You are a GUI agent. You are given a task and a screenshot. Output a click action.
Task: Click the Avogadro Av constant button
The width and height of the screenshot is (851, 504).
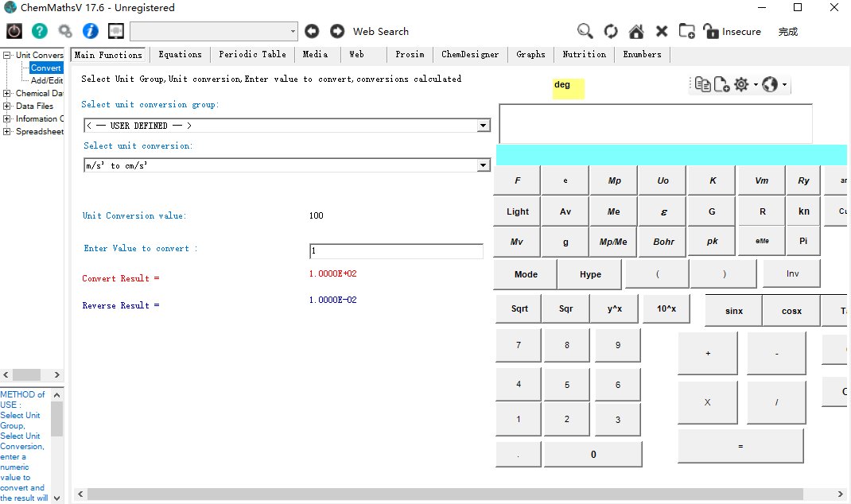point(565,211)
